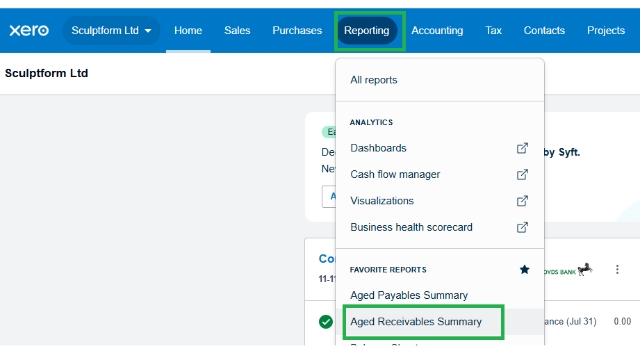Open the Contacts menu

[x=544, y=30]
